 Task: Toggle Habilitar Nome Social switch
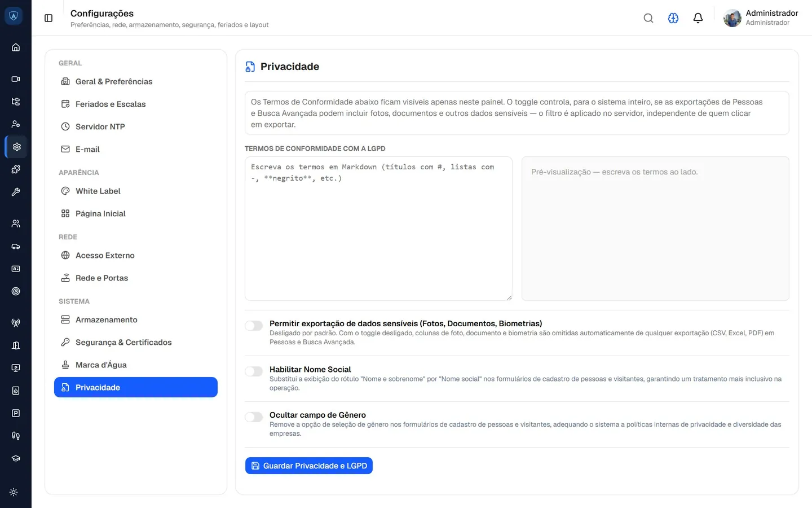(x=254, y=371)
